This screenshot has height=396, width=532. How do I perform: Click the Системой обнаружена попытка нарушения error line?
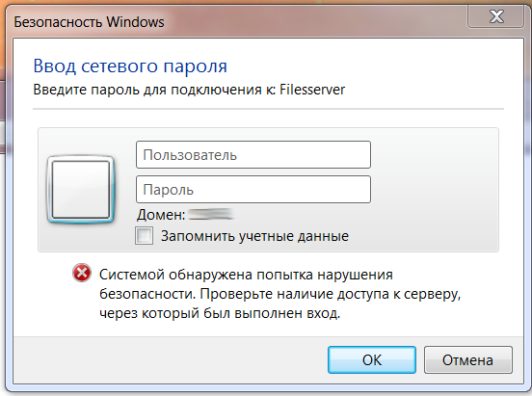tap(246, 275)
